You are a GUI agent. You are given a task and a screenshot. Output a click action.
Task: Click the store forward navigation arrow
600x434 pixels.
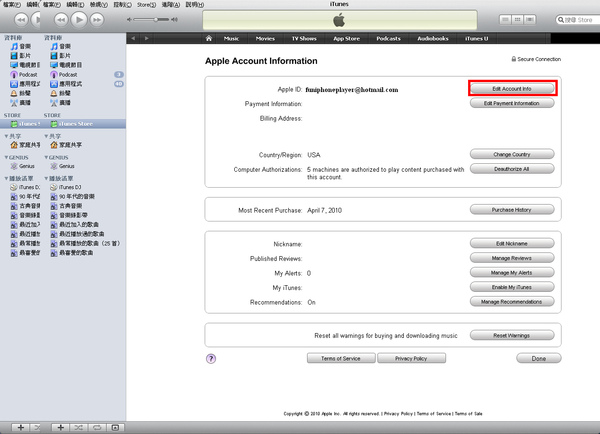tap(147, 38)
